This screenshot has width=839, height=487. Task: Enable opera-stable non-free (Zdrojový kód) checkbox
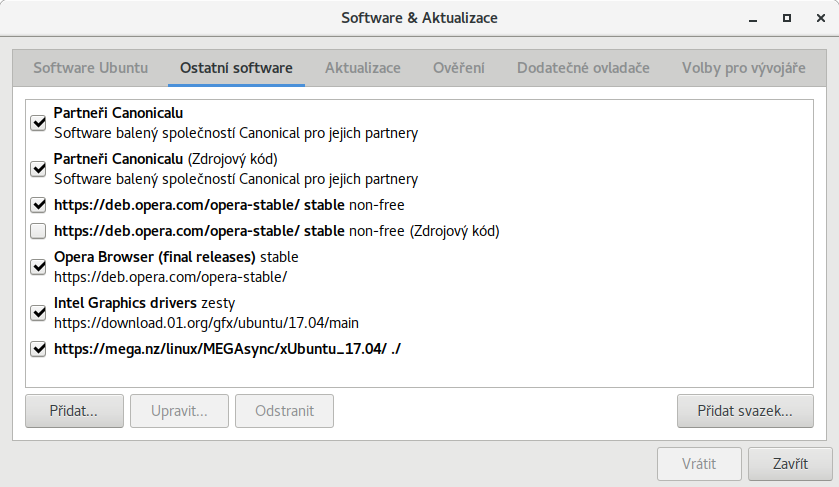pos(39,231)
